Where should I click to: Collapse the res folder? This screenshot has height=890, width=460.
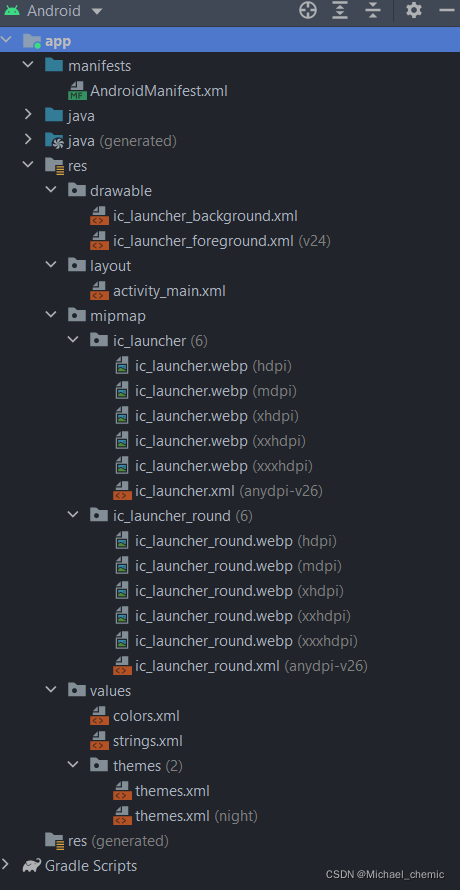coord(28,165)
